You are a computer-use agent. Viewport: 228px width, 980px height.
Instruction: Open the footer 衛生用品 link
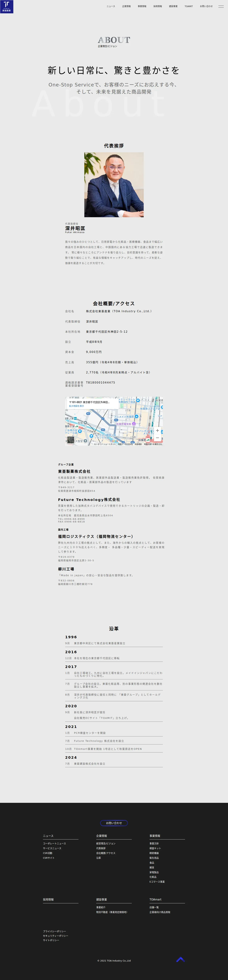click(154, 858)
